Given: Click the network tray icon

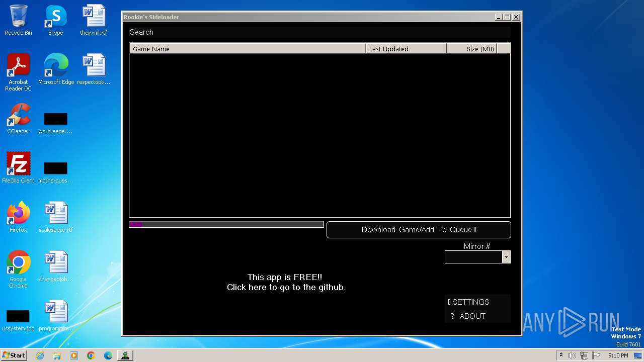Looking at the screenshot, I should click(x=584, y=355).
